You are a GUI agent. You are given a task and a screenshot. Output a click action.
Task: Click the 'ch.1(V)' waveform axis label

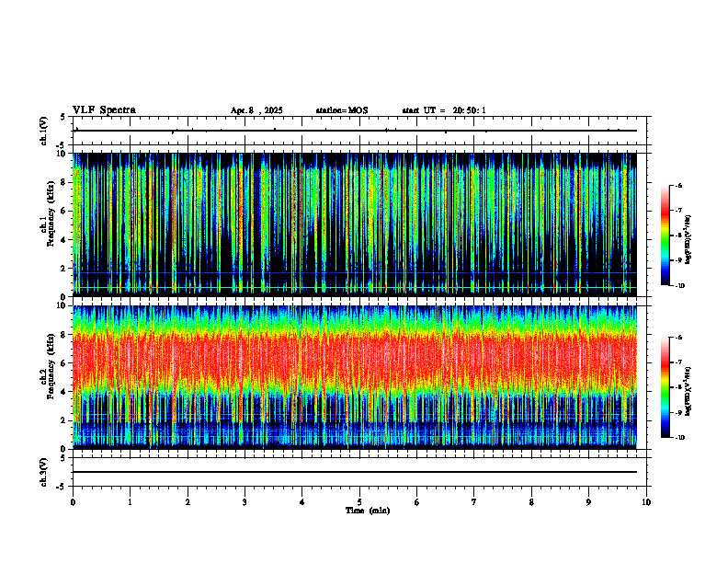tap(44, 131)
